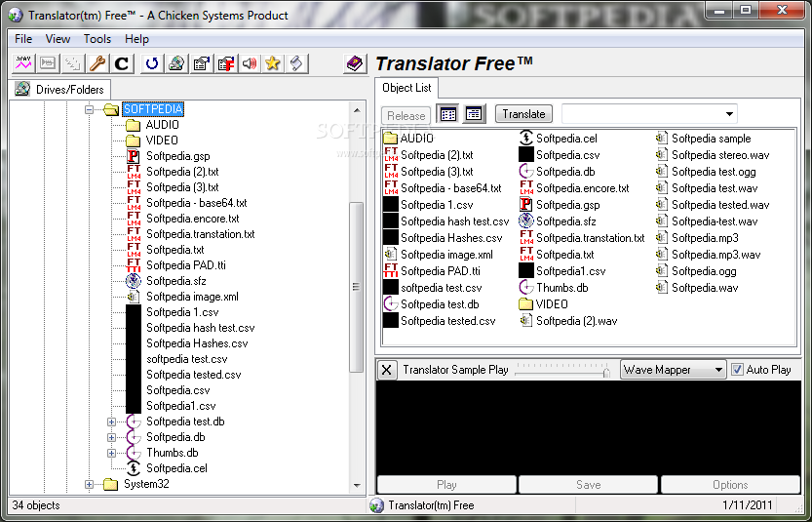Image resolution: width=812 pixels, height=522 pixels.
Task: Click the grayed dotted-steps toolbar icon
Action: (x=72, y=63)
